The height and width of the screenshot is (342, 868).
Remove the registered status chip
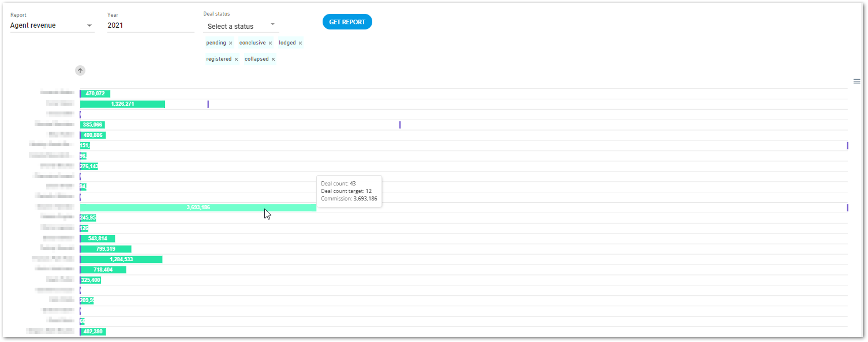coord(236,60)
